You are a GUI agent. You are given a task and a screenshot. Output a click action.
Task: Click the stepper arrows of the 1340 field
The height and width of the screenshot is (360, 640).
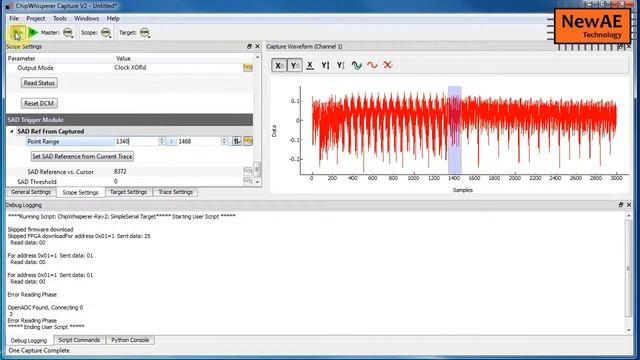(x=162, y=141)
